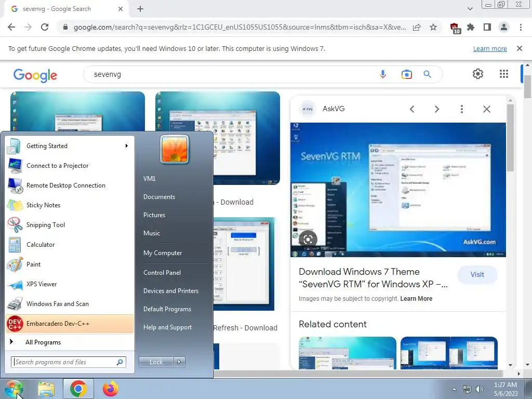Toggle the Chrome side panel icon

pyautogui.click(x=487, y=27)
